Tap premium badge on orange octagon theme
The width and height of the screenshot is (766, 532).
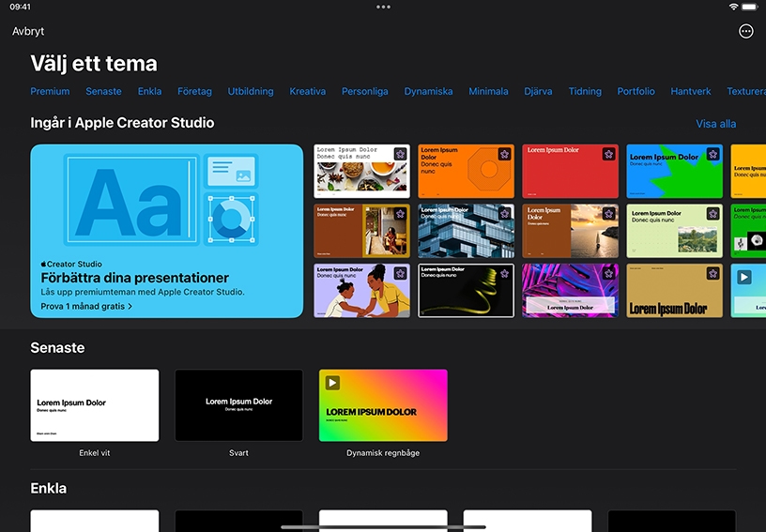504,154
